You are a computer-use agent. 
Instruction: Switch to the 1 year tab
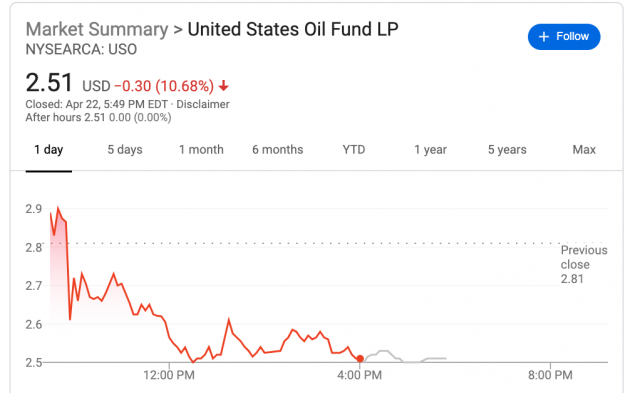pyautogui.click(x=431, y=150)
